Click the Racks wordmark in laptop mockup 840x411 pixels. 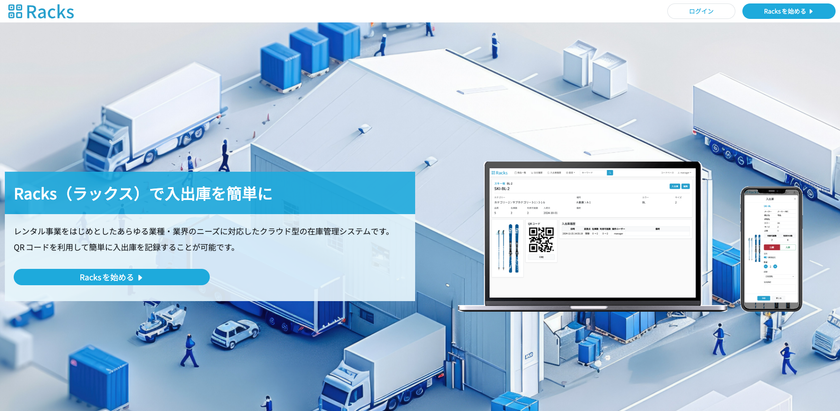501,173
